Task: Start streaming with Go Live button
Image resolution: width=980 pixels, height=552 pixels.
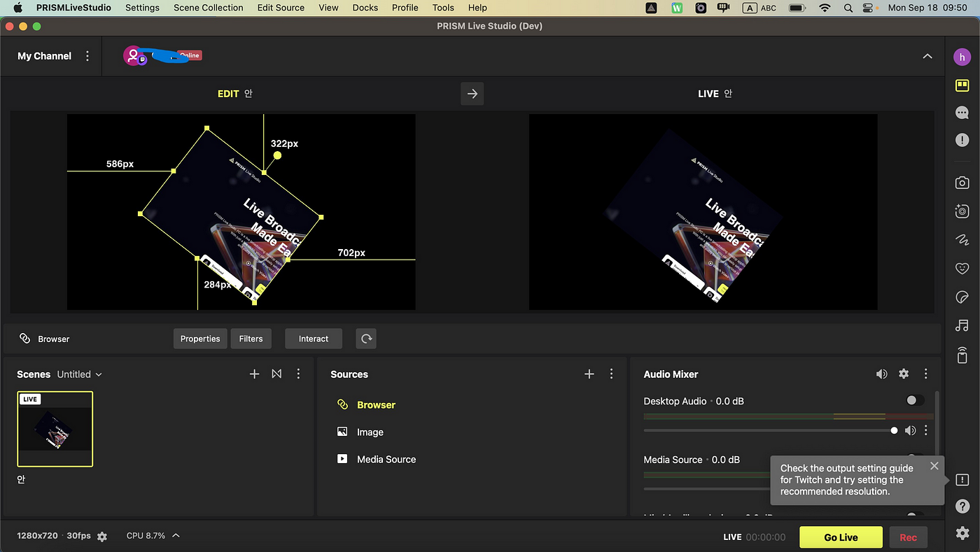Action: (x=841, y=537)
